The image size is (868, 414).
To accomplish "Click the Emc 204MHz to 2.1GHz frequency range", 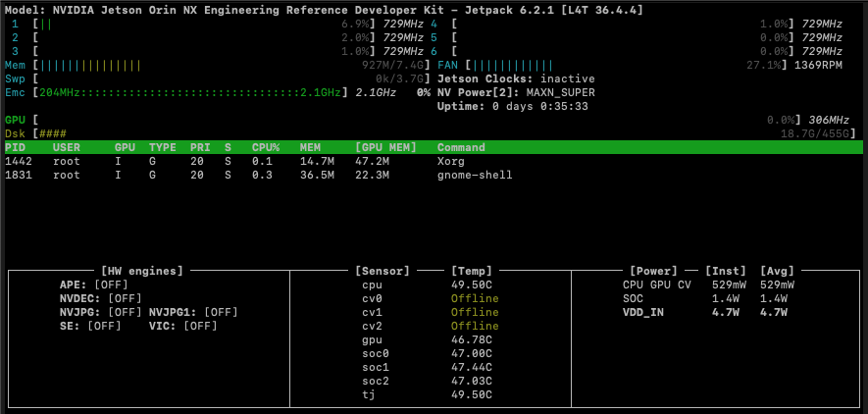I will pyautogui.click(x=190, y=92).
